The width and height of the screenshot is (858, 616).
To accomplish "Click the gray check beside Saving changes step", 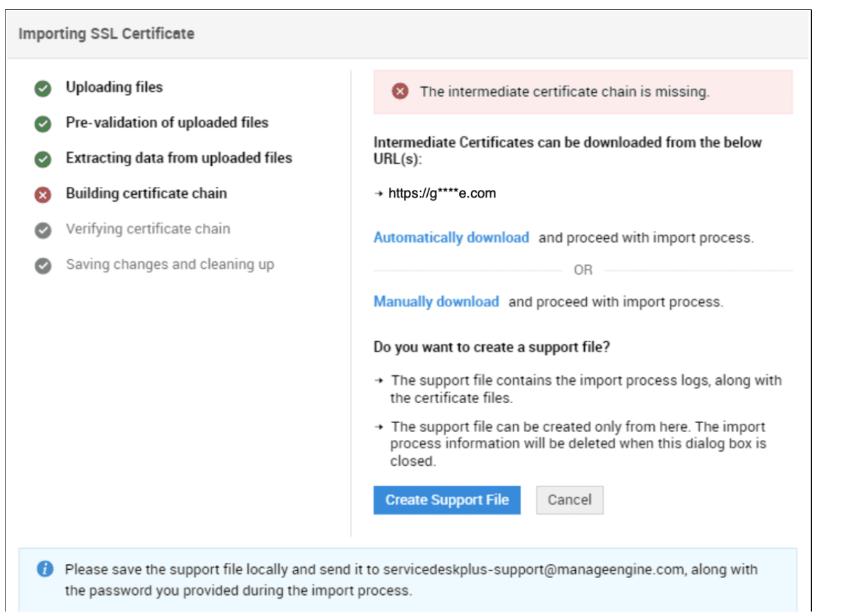I will coord(43,265).
